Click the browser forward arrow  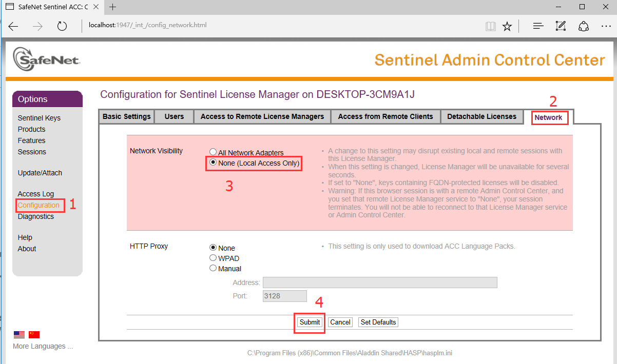point(37,26)
